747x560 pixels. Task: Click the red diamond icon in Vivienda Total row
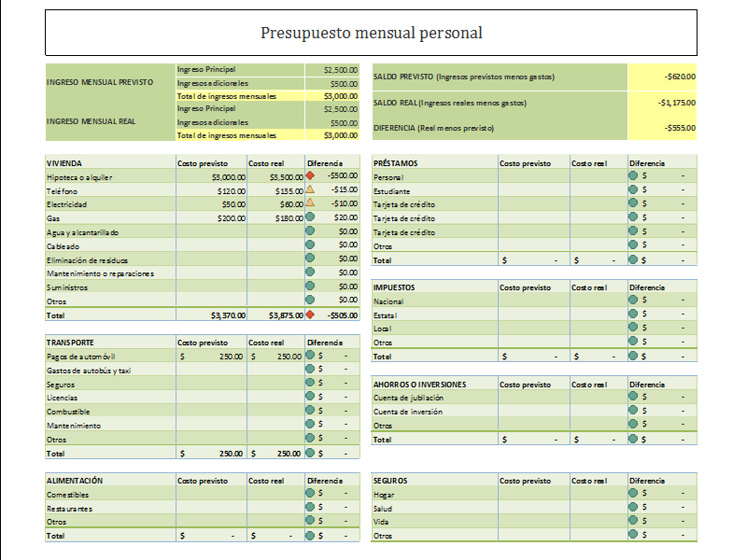(310, 315)
